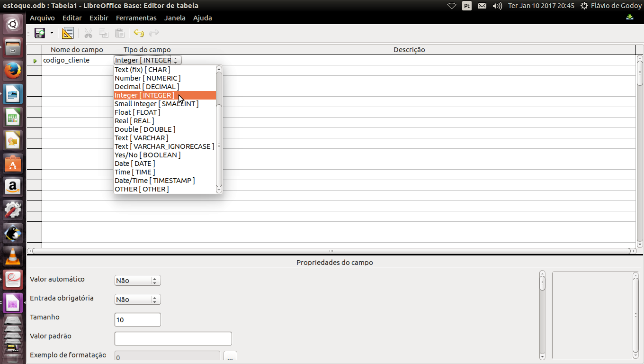The image size is (644, 364).
Task: Open the Tipo do campo combo box
Action: [175, 60]
